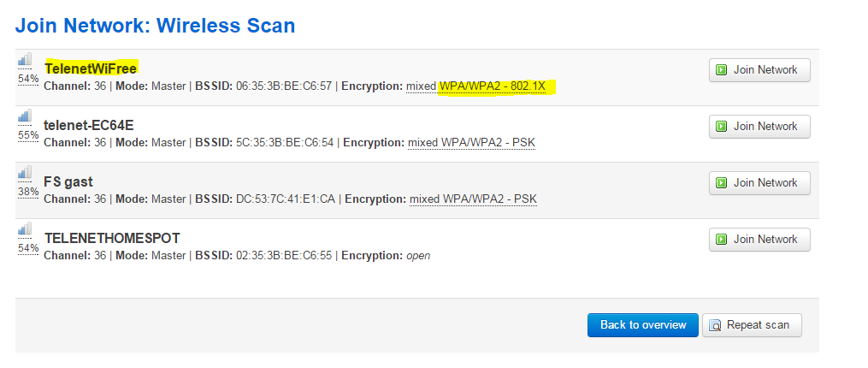Click the 38% signal quality of FS gast
Viewport: 868px width, 368px height.
point(27,192)
